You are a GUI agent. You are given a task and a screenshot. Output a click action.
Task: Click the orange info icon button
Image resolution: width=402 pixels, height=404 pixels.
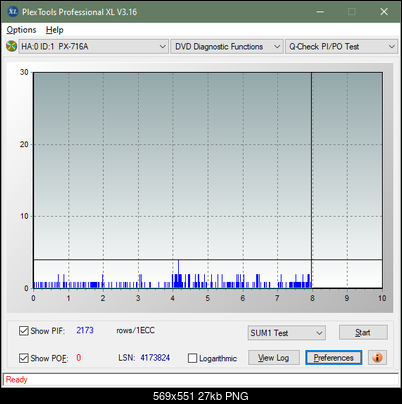tap(377, 358)
